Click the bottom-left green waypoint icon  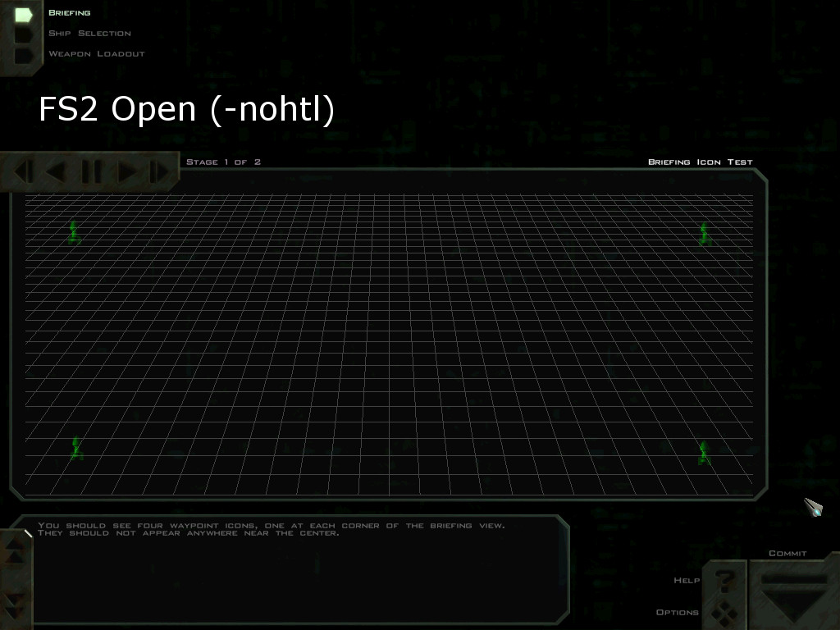coord(76,448)
